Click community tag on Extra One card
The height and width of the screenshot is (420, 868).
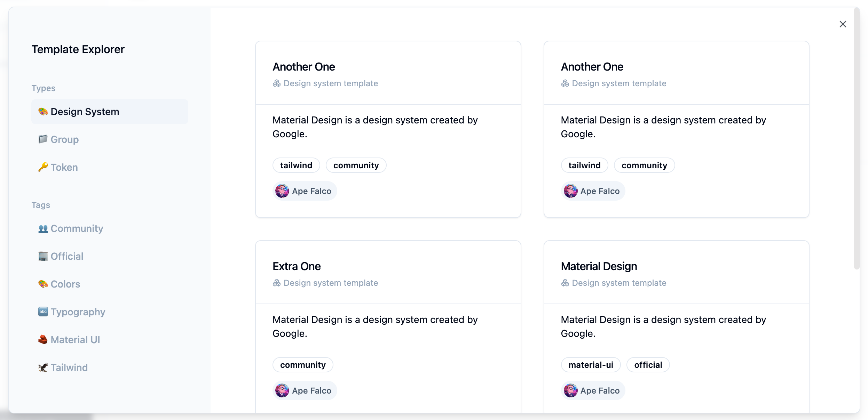pyautogui.click(x=303, y=365)
